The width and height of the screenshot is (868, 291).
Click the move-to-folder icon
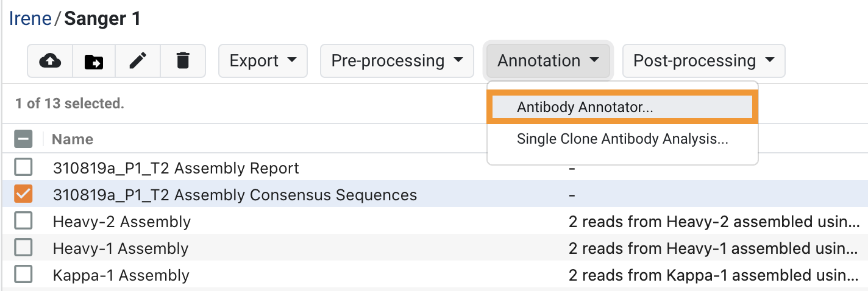[x=94, y=61]
